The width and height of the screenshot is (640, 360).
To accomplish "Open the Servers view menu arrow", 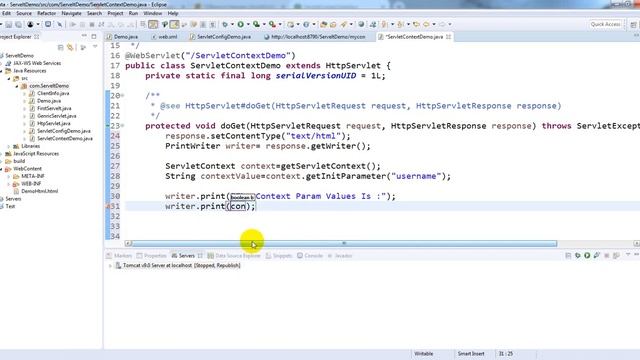I will (628, 255).
